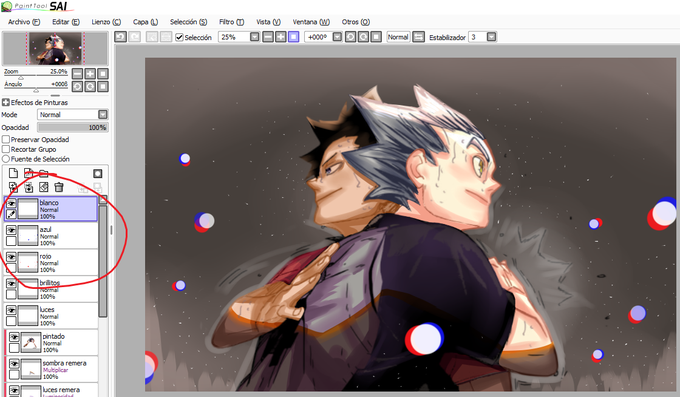Screen dimensions: 680x397
Task: Click the navigator Ángulo slider
Action: 36,89
